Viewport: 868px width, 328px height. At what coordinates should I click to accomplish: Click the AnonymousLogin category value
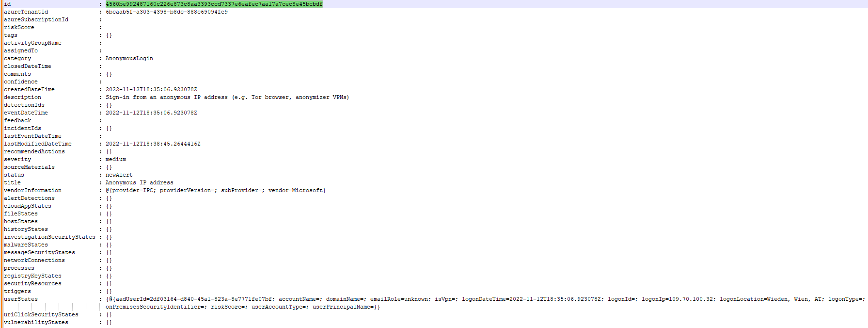click(129, 58)
